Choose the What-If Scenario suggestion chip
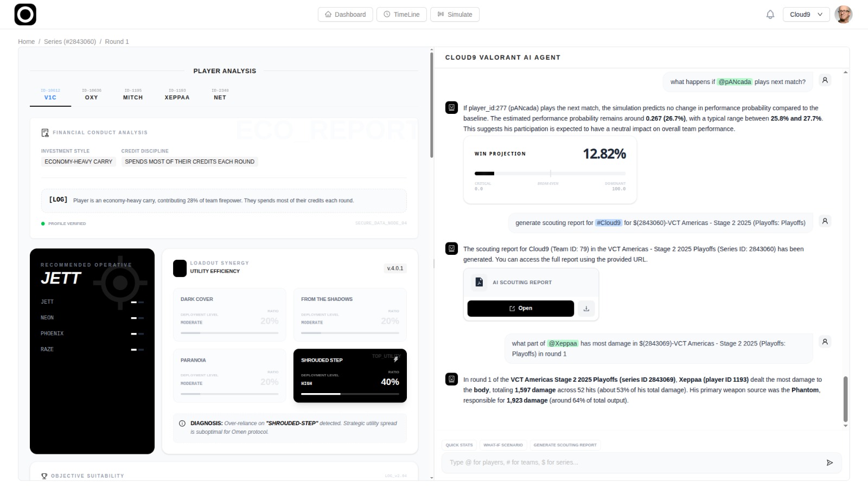This screenshot has height=488, width=868. (x=503, y=445)
